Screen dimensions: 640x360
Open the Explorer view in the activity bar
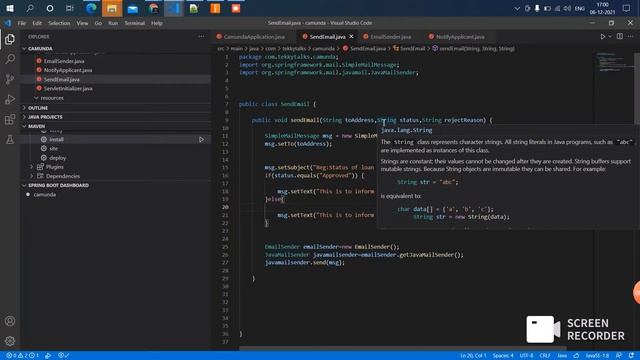[x=10, y=39]
